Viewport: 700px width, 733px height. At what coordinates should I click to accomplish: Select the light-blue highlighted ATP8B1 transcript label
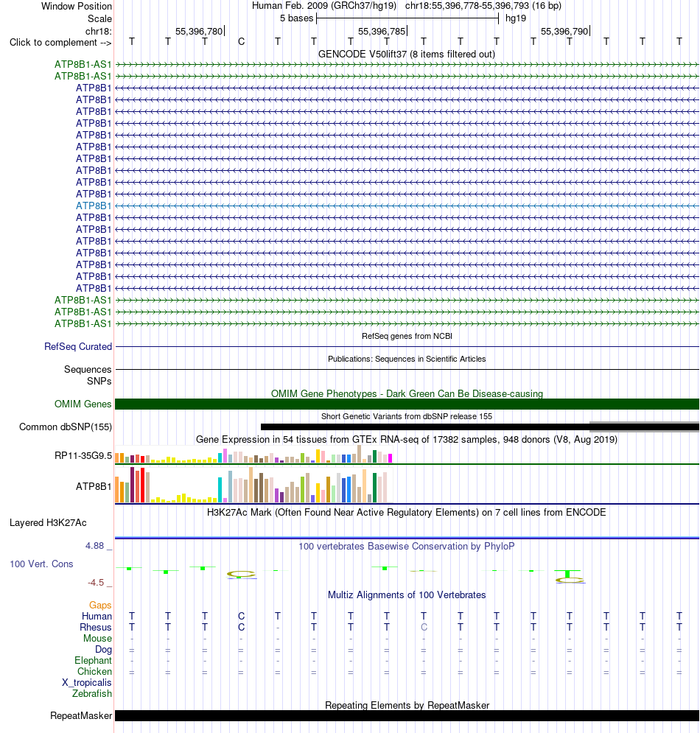click(94, 206)
